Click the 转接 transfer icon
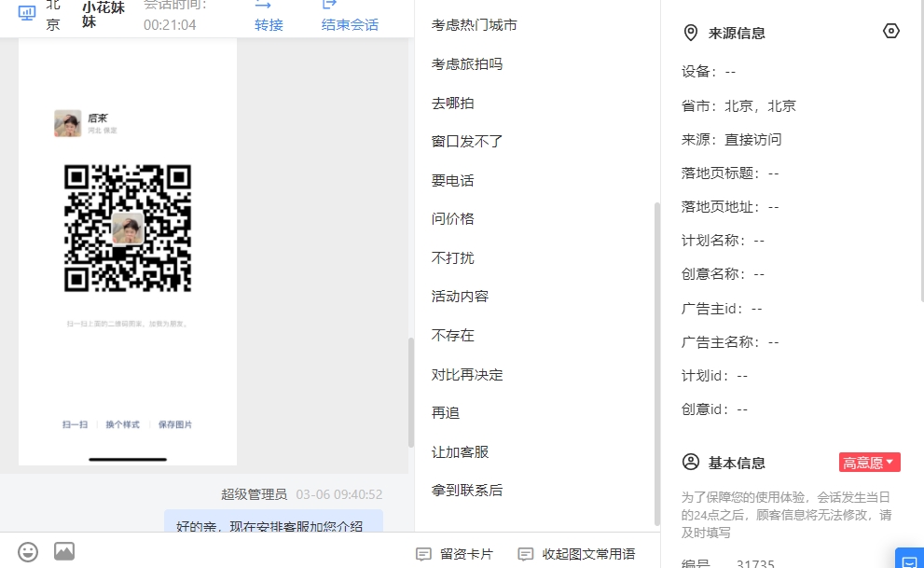Viewport: 924px width, 568px height. 263,5
